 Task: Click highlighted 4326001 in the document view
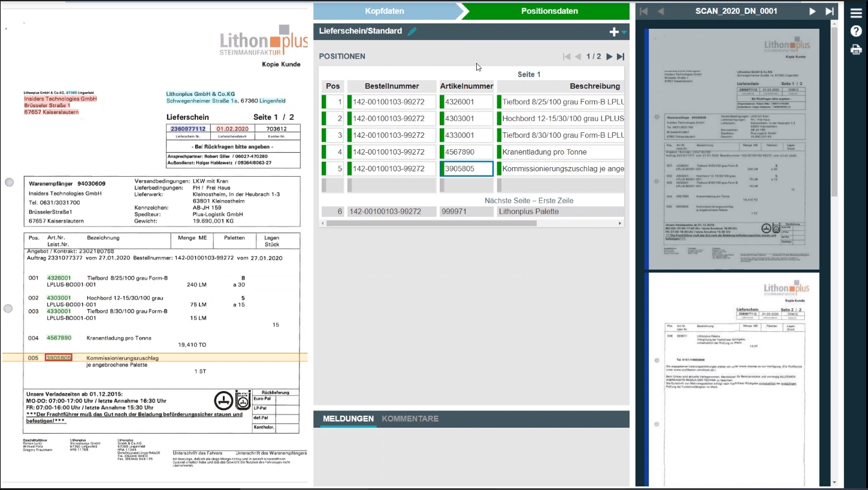[x=59, y=278]
